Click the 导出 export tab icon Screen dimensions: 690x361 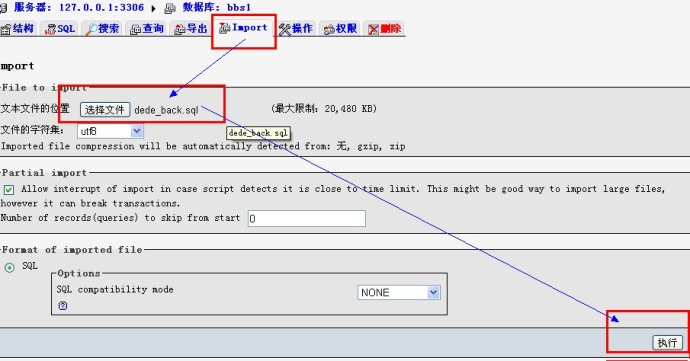(180, 29)
